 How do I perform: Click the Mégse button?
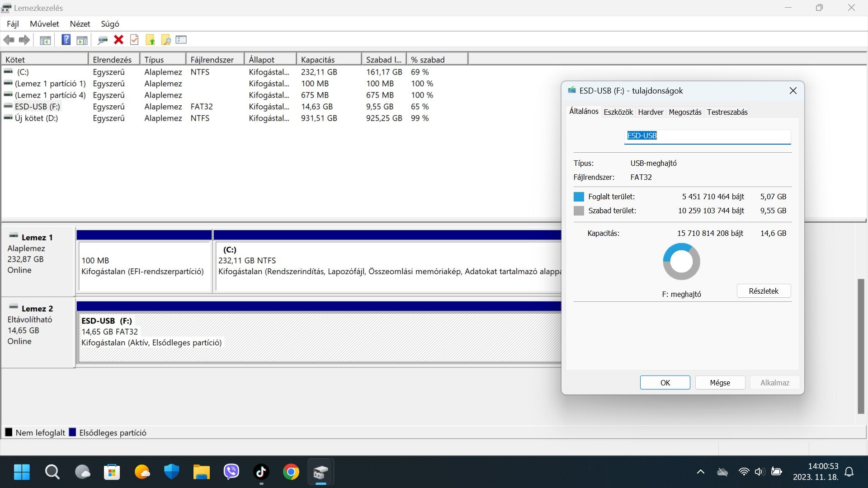pos(720,383)
